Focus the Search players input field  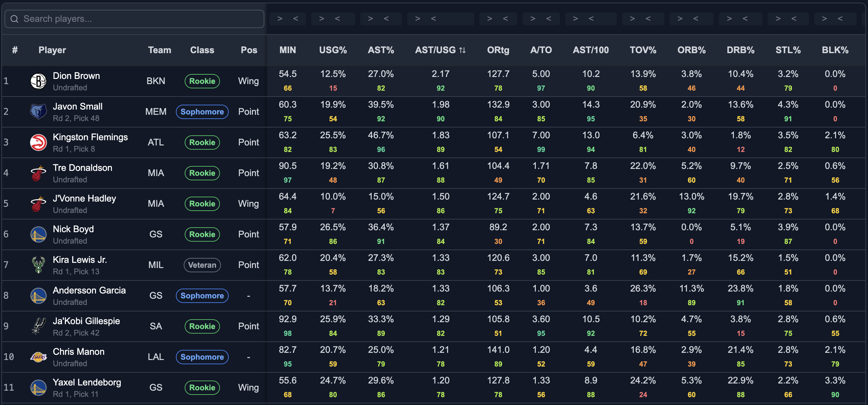coord(134,19)
